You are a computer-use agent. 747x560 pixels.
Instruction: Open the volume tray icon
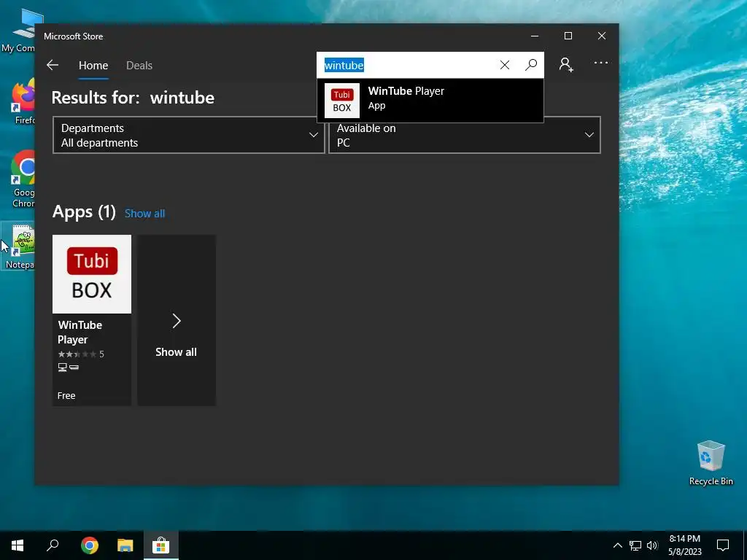click(x=652, y=545)
